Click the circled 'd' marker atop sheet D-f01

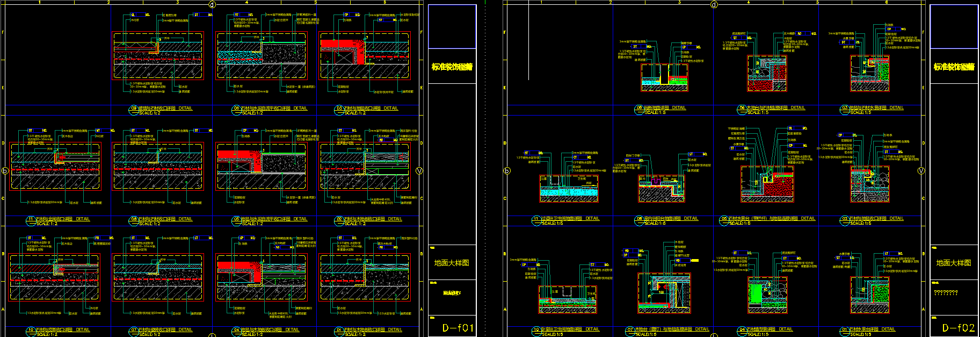[212, 5]
